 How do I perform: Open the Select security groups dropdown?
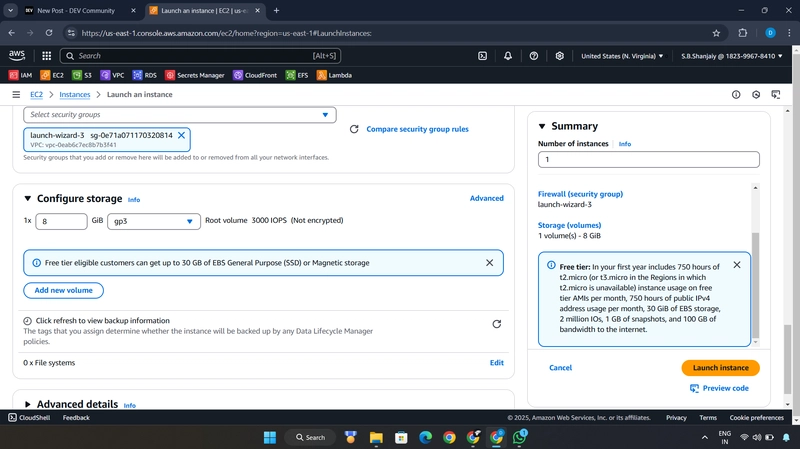[x=180, y=115]
